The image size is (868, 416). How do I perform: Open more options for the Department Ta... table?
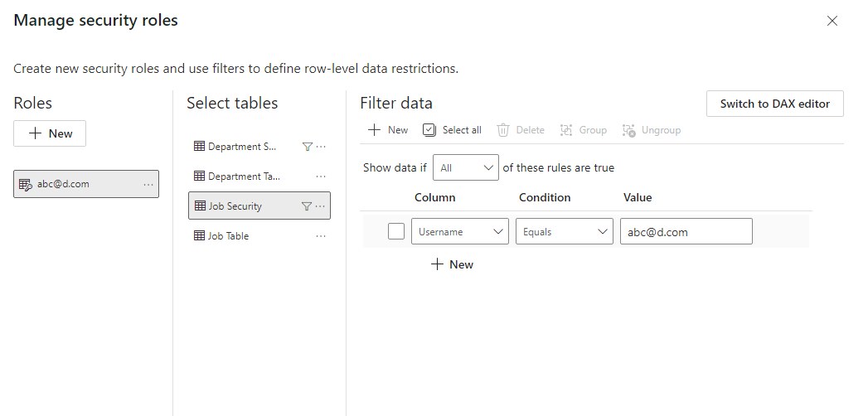point(321,177)
